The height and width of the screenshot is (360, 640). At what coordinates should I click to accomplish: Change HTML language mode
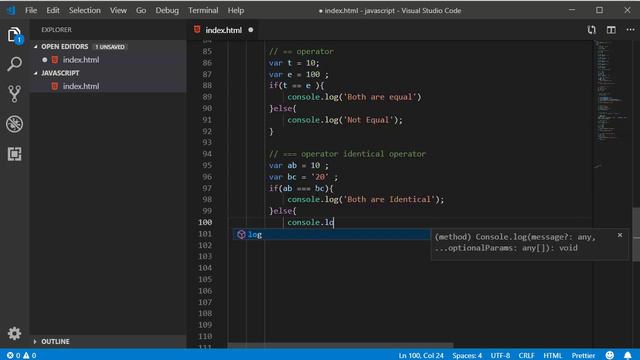[553, 355]
